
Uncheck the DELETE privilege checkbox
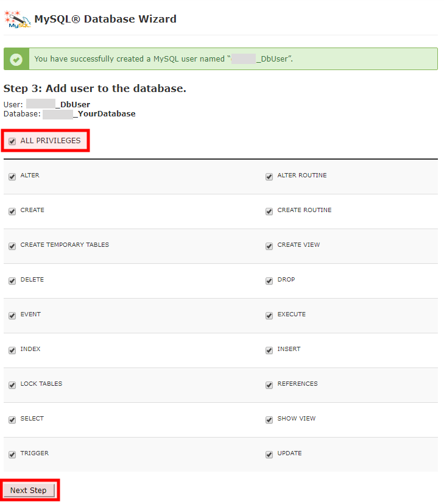[12, 281]
